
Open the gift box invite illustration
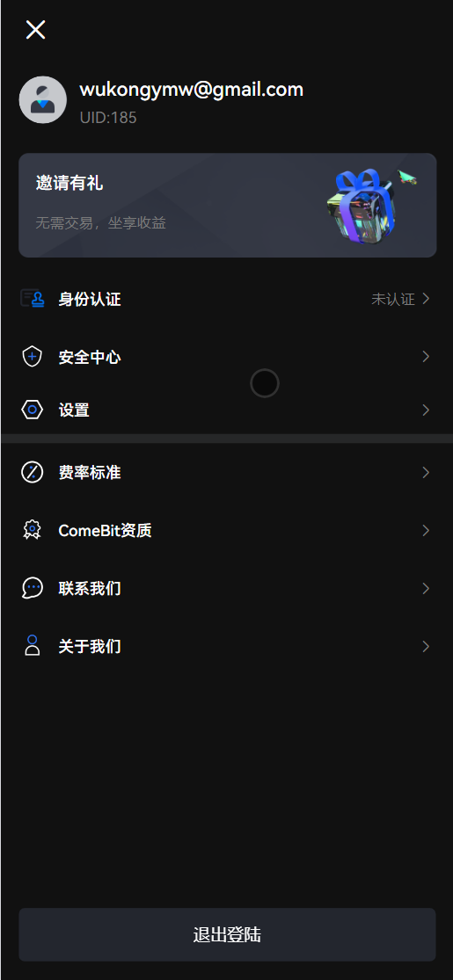372,204
